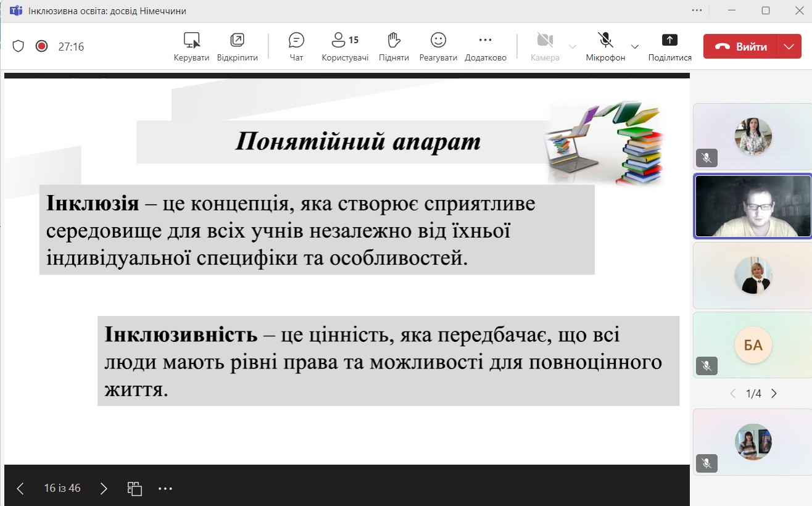Raise your hand with Підняти
This screenshot has width=812, height=506.
394,47
